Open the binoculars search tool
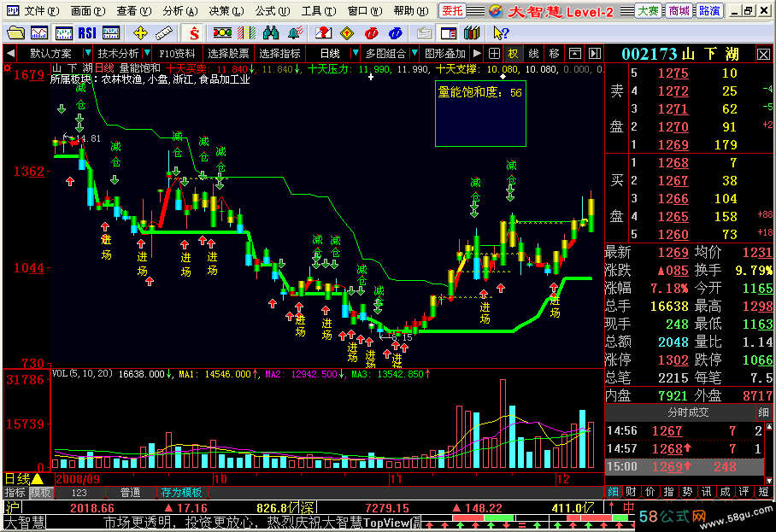The width and height of the screenshot is (776, 532). tap(271, 33)
